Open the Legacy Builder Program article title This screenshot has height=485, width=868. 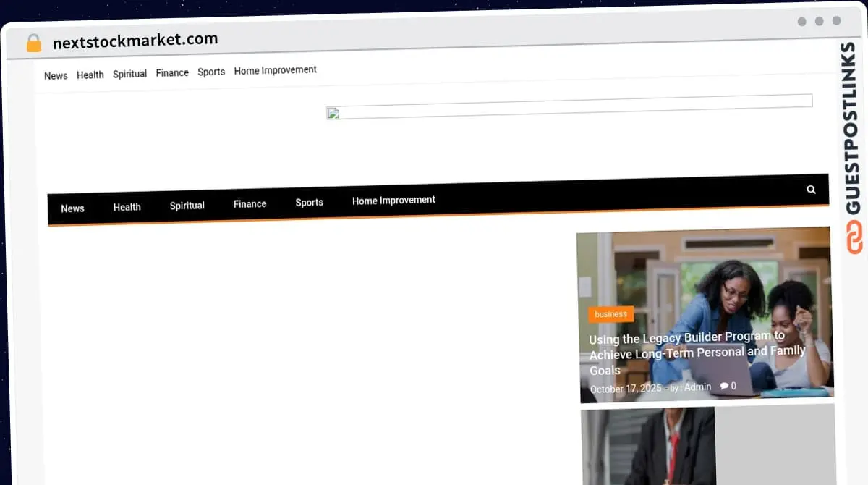697,353
